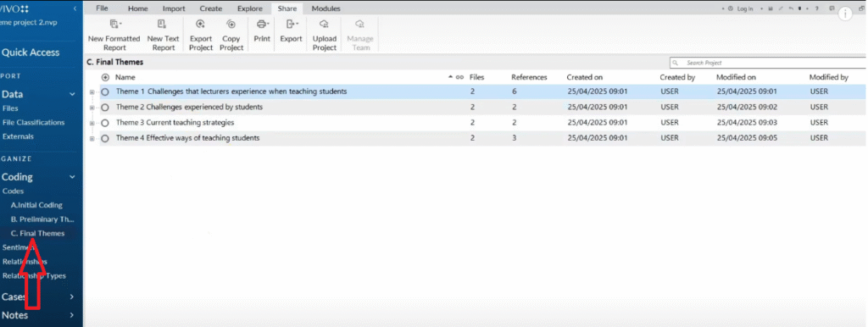Expand the Theme 4 tree node
This screenshot has height=327, width=868.
coord(92,138)
